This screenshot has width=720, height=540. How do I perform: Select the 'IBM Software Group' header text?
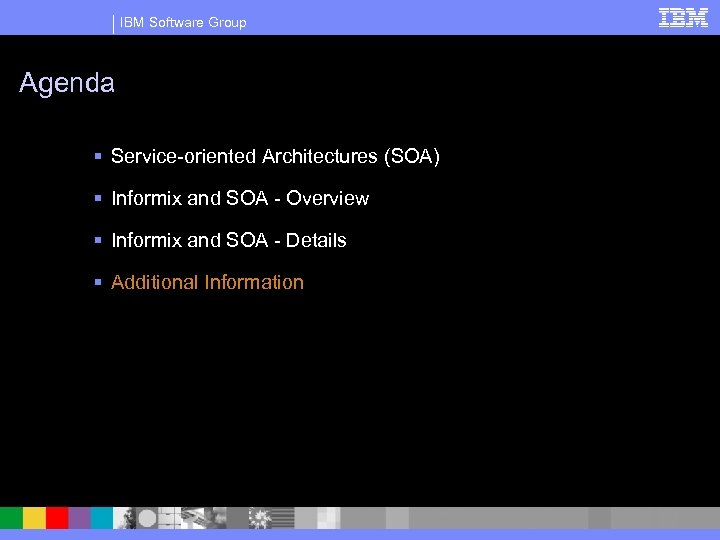point(183,22)
